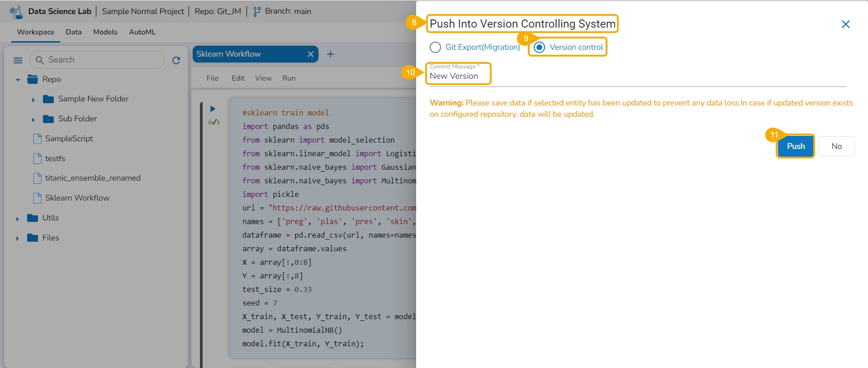Open the hamburger menu in sidebar
Viewport: 868px width, 368px height.
(18, 60)
